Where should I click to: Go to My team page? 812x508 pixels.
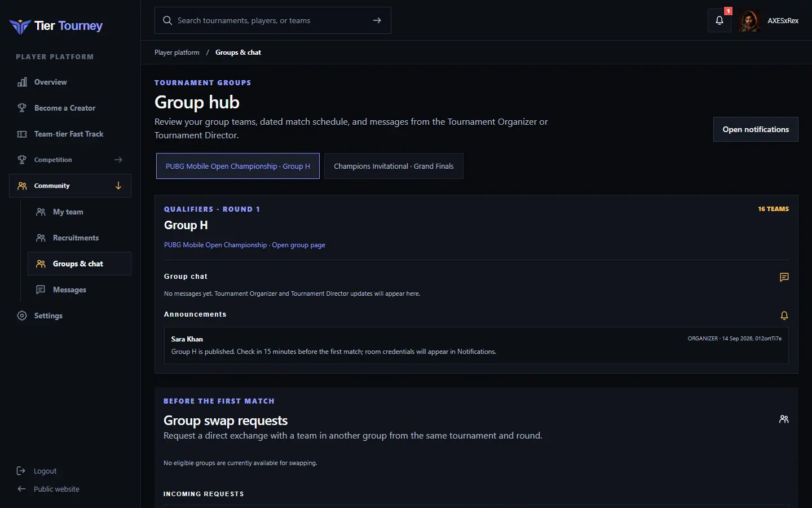tap(68, 212)
